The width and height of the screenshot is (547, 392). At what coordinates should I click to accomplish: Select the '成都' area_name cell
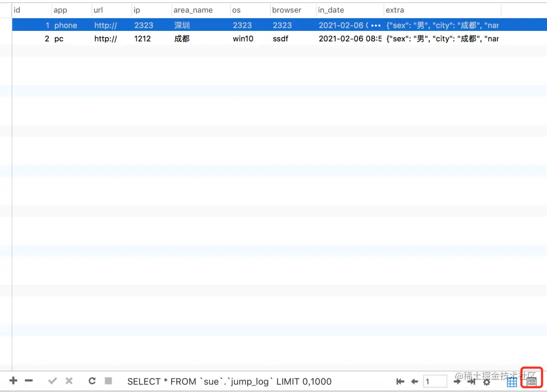201,38
